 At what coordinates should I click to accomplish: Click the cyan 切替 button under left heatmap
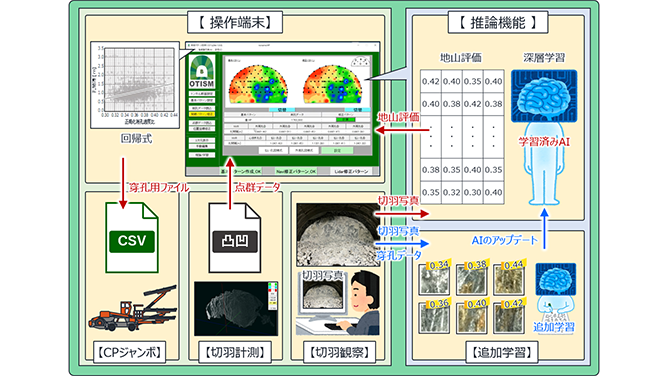pyautogui.click(x=282, y=109)
